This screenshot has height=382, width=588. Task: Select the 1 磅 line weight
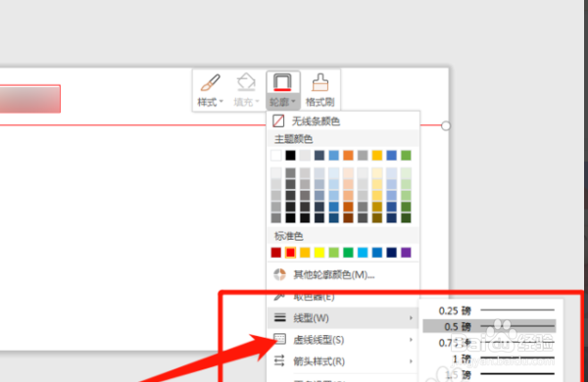489,358
